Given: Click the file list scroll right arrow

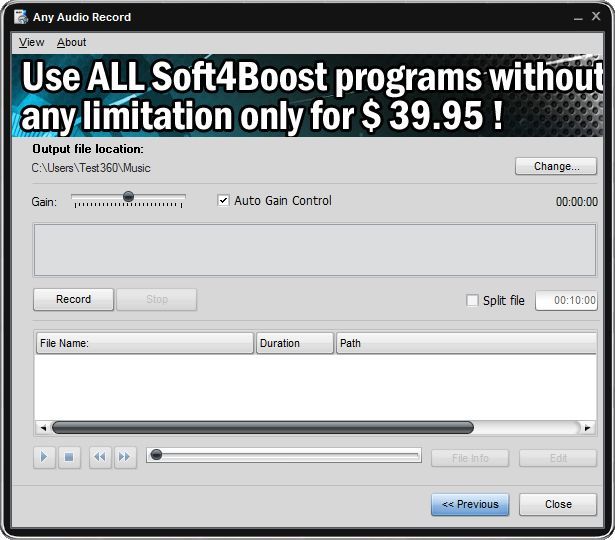Looking at the screenshot, I should pyautogui.click(x=587, y=427).
